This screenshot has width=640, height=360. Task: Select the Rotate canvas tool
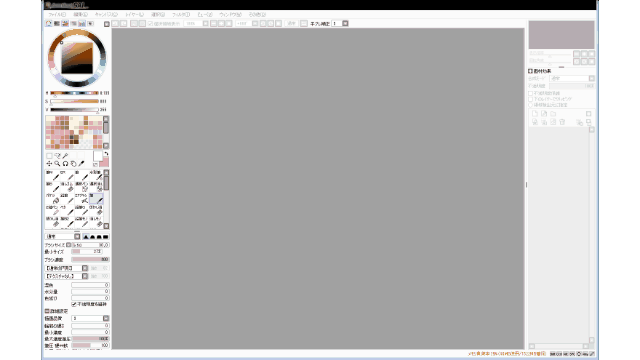pos(65,164)
